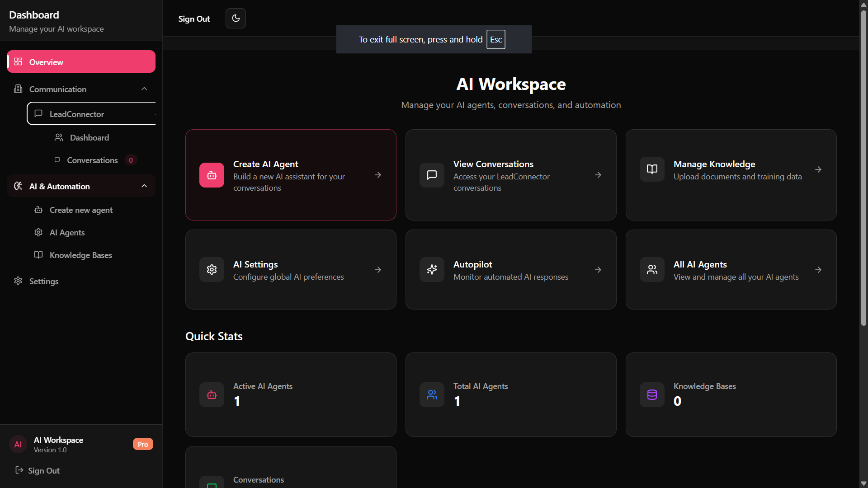Click the blue users icon in the Total AI Agents stat
This screenshot has width=868, height=488.
[x=432, y=395]
